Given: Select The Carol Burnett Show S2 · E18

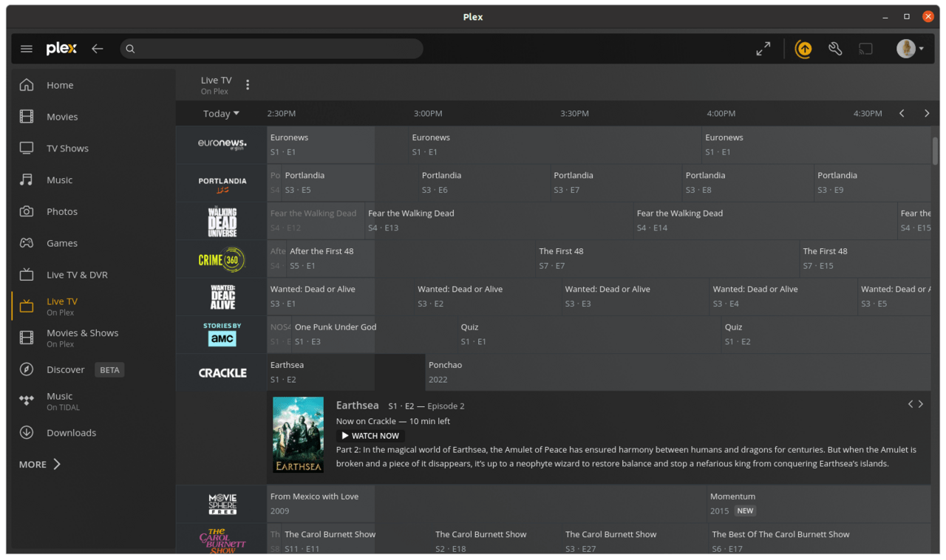Looking at the screenshot, I should pos(496,540).
